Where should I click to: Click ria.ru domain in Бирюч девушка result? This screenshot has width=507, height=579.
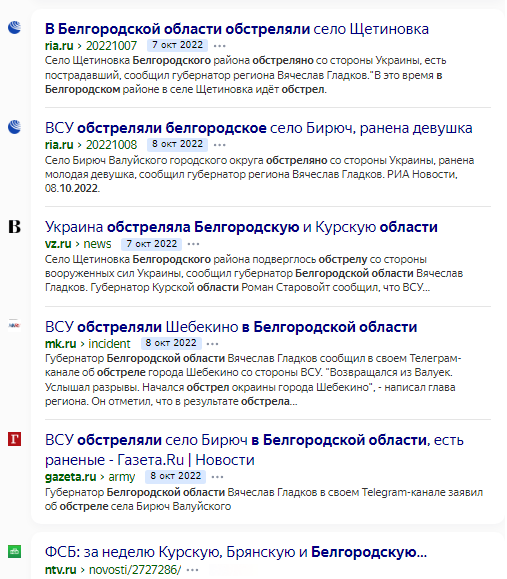pyautogui.click(x=59, y=145)
